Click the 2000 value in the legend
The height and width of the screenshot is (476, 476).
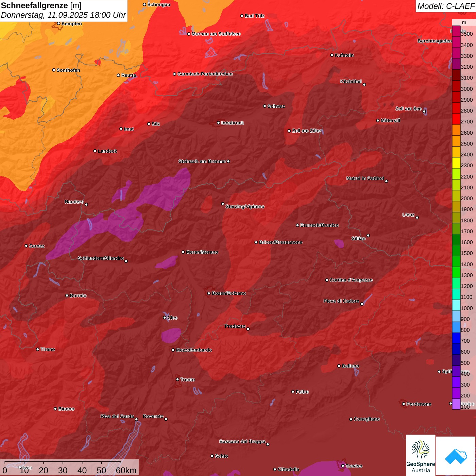click(x=466, y=199)
